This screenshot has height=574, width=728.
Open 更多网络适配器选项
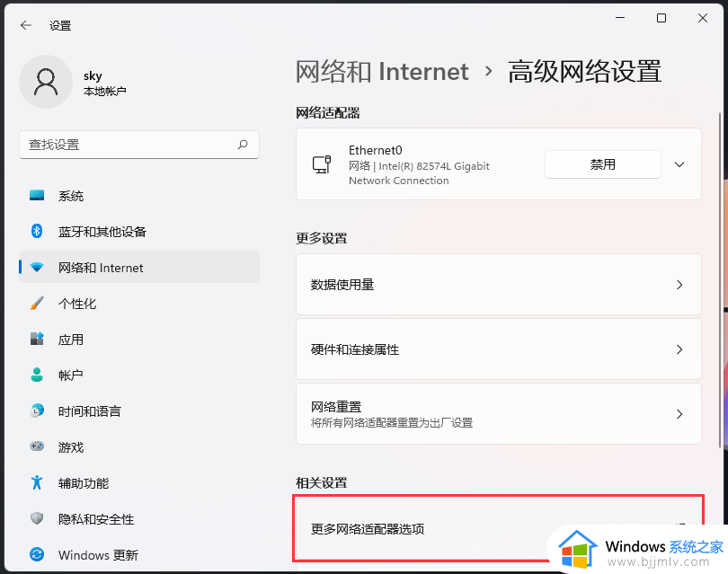(x=498, y=529)
